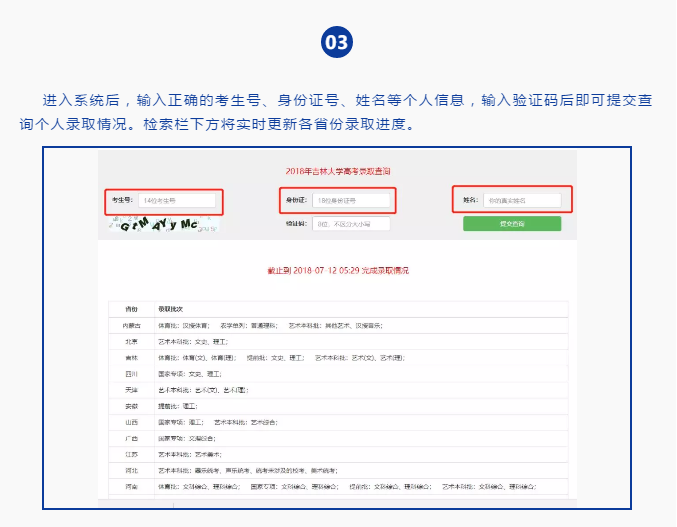Select the 河北 province row
The width and height of the screenshot is (677, 527).
coord(131,470)
